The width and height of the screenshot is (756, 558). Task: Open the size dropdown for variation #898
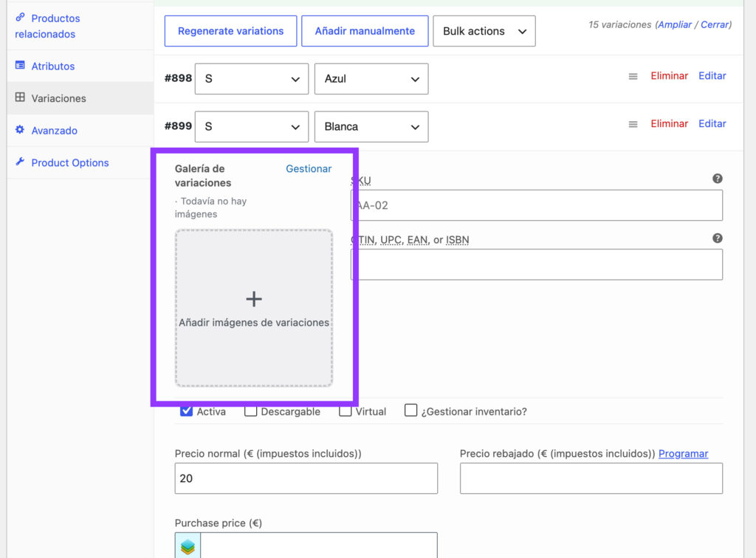252,79
